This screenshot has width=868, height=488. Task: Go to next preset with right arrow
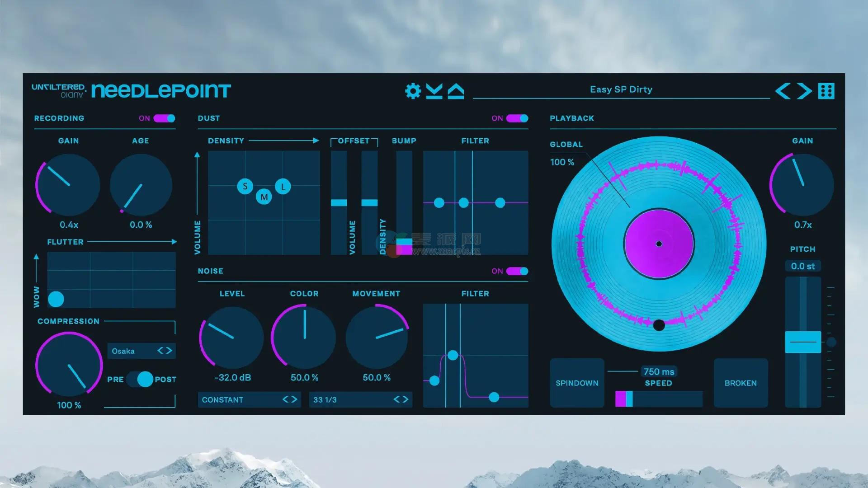tap(804, 91)
